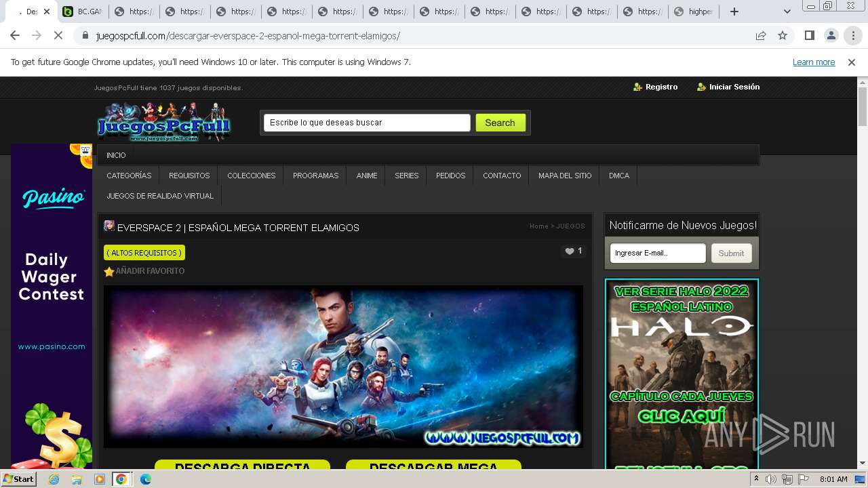Screen dimensions: 868x488
Task: Click the Registro link
Action: pos(655,87)
